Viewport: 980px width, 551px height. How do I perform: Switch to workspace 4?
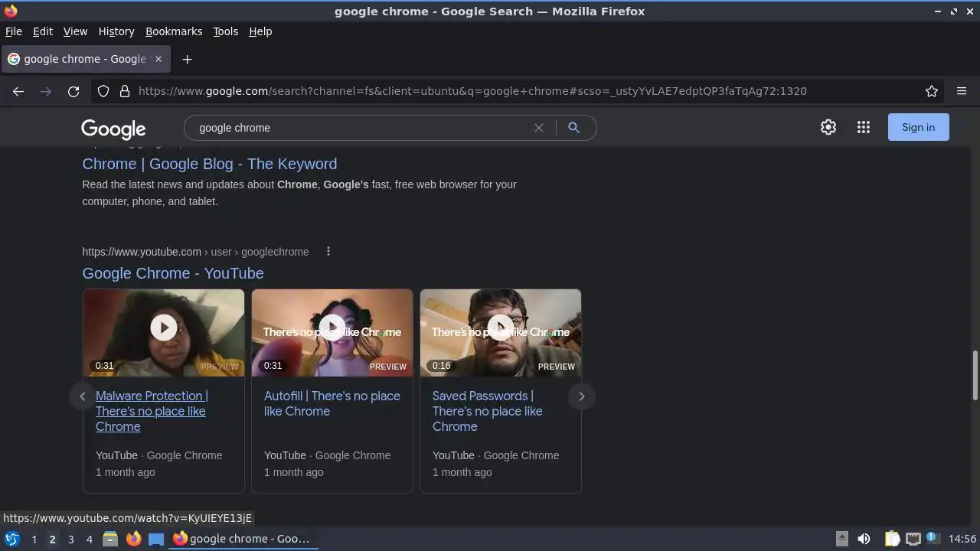pos(89,539)
